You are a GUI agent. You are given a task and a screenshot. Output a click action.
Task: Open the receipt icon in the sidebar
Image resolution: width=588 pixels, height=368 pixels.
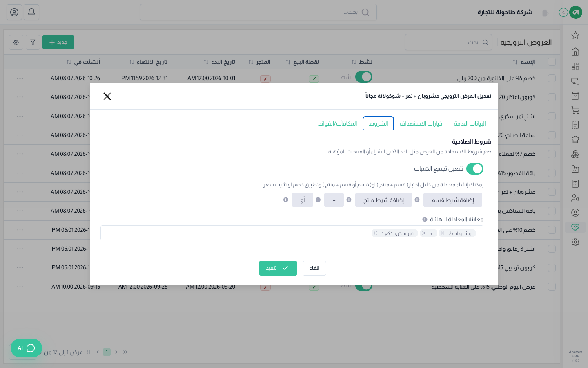click(575, 125)
